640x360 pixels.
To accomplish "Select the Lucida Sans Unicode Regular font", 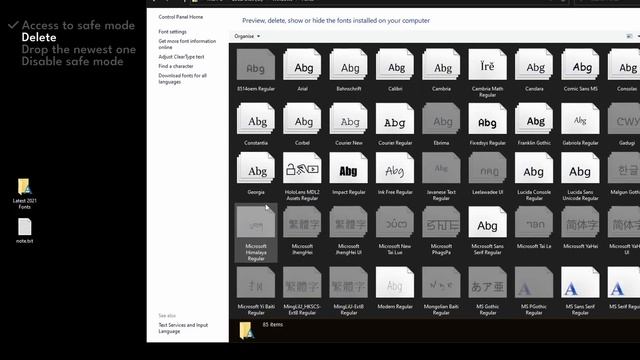I will [580, 168].
